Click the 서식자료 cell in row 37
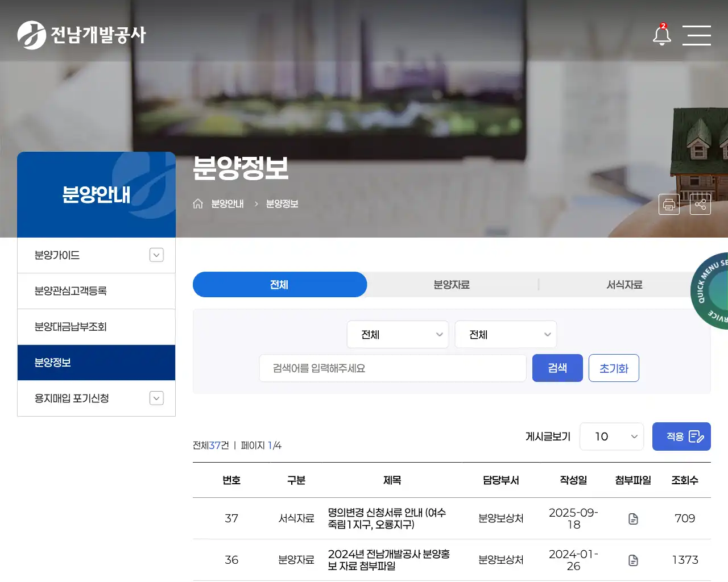This screenshot has width=728, height=582. point(296,518)
